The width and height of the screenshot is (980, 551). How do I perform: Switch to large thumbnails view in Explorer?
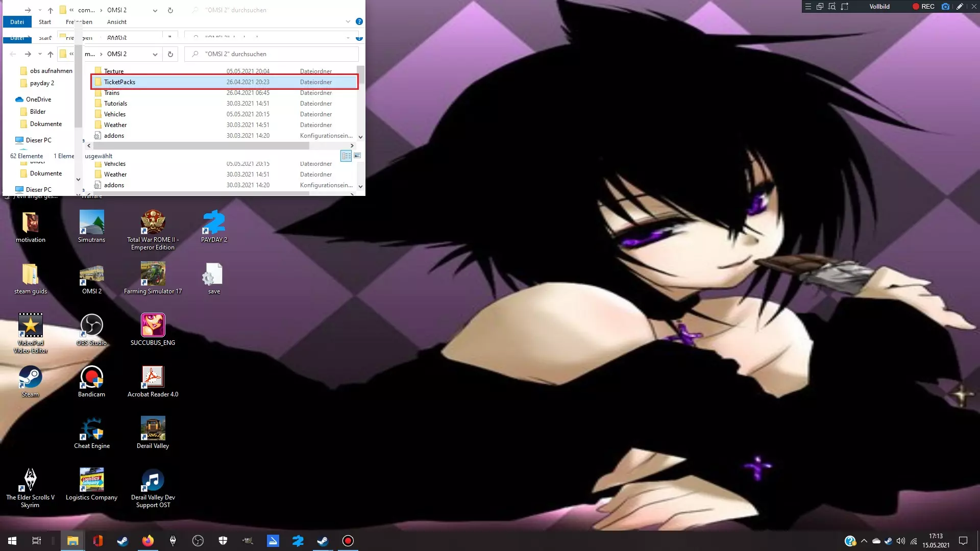pos(357,156)
